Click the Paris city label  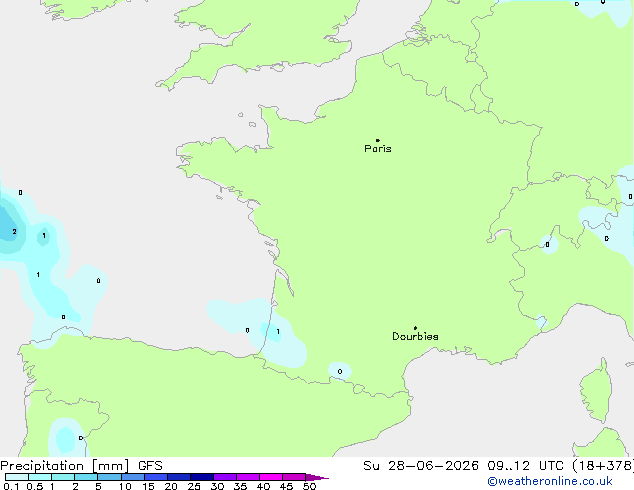click(x=378, y=149)
